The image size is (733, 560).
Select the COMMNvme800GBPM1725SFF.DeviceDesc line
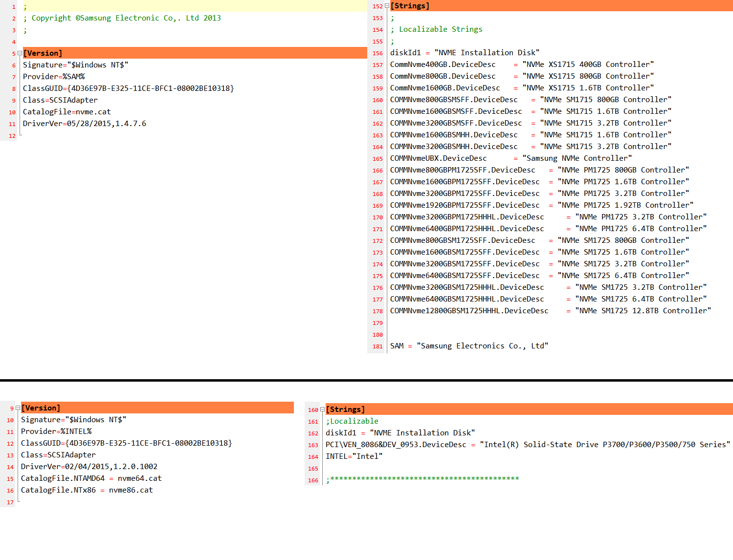pos(540,170)
